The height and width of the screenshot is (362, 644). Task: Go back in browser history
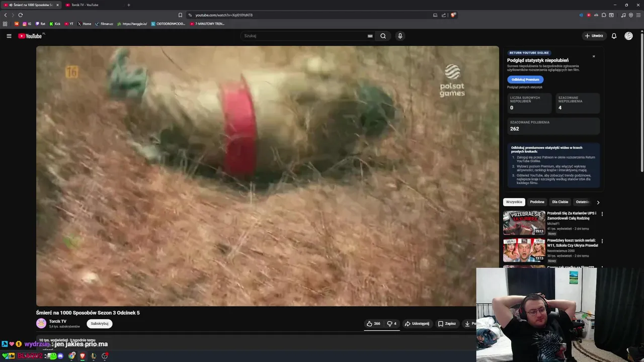6,15
